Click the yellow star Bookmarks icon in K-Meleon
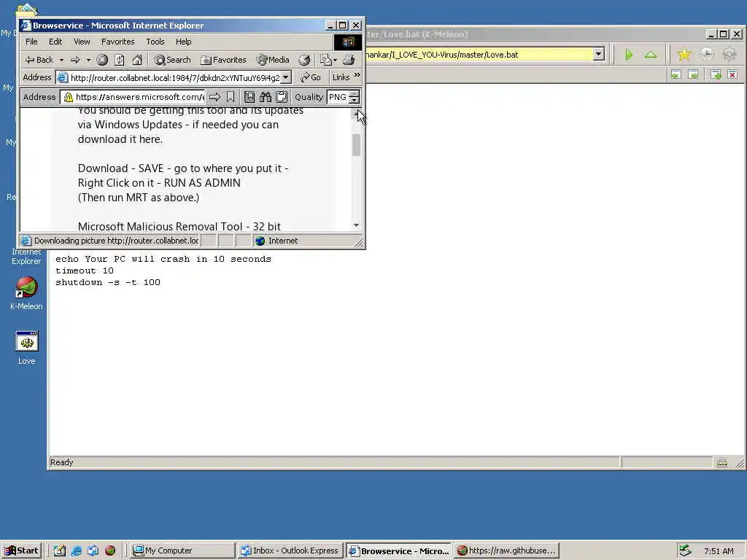Viewport: 747px width, 560px height. (684, 55)
